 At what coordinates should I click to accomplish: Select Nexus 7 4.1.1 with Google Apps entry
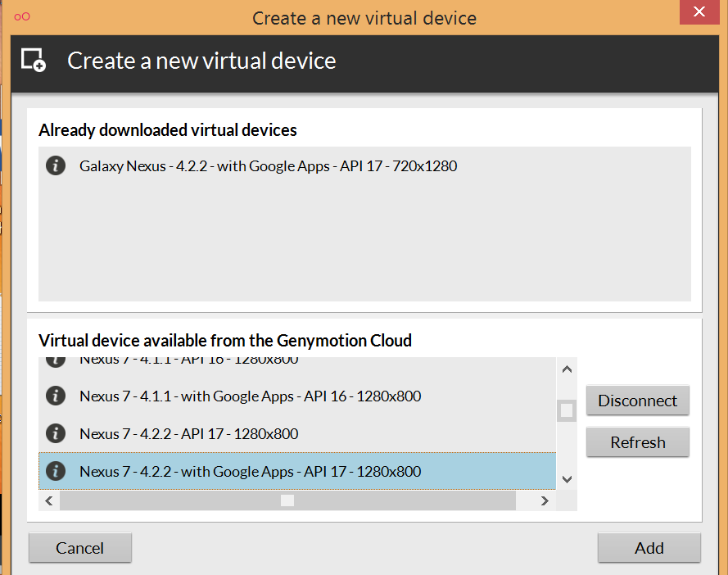pos(250,396)
